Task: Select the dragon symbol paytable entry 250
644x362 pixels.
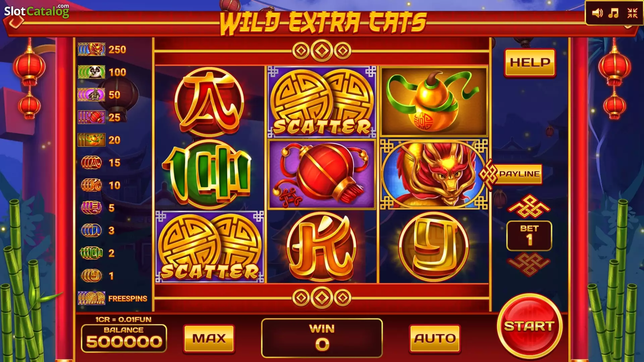Action: [102, 50]
